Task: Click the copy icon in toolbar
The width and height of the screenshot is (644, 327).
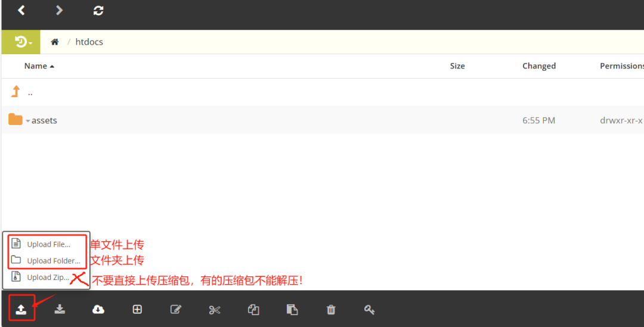Action: pos(253,309)
